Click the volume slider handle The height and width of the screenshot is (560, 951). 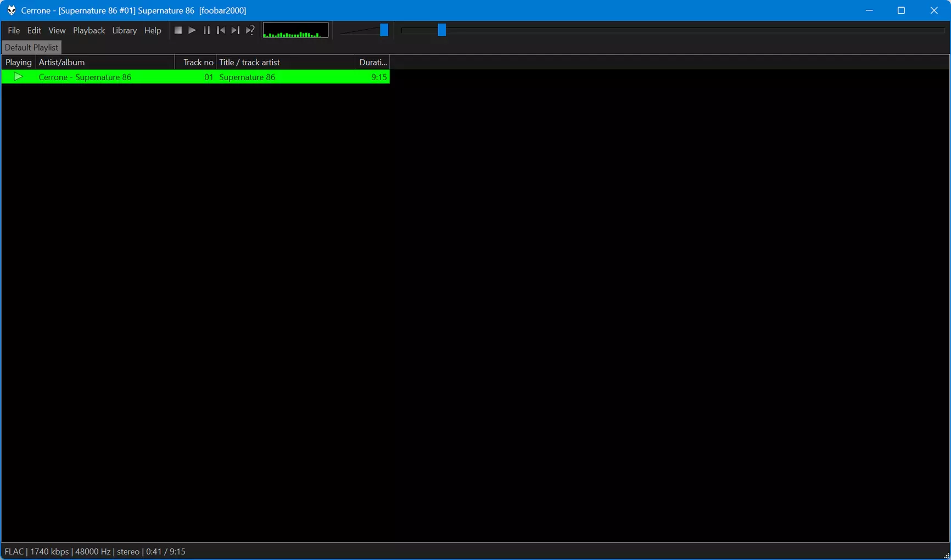[384, 30]
